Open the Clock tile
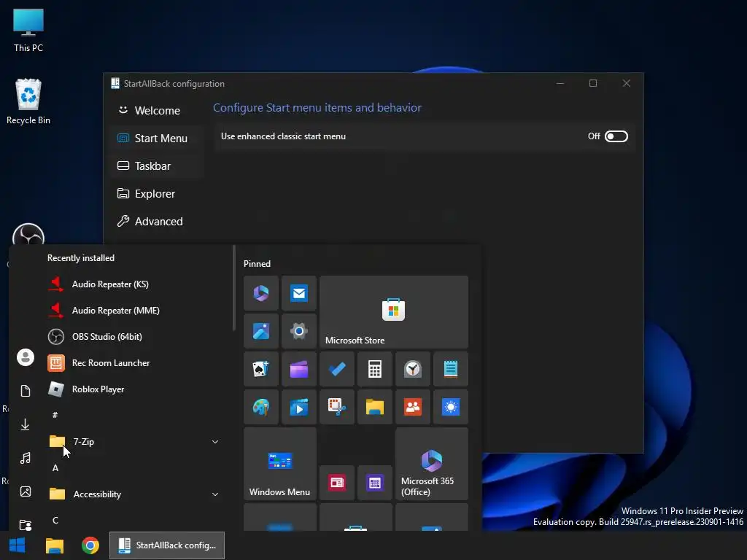Screen dimensions: 747x560 (413, 369)
